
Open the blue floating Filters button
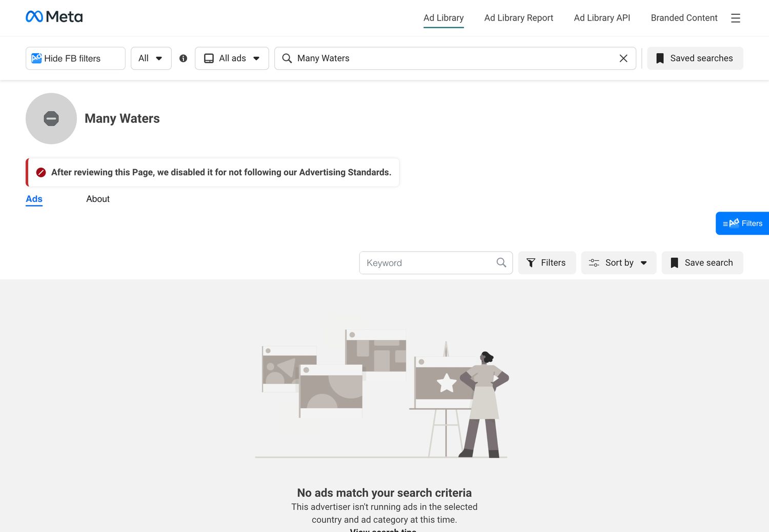tap(742, 223)
